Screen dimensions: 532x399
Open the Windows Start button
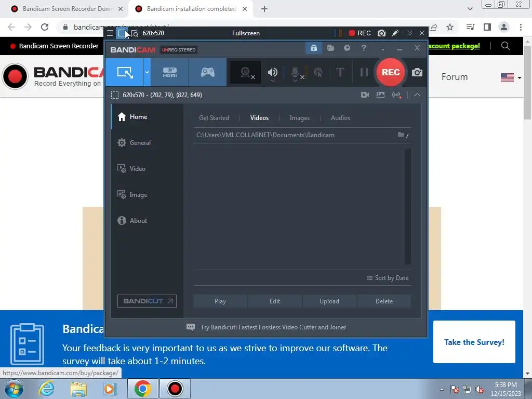[x=14, y=389]
